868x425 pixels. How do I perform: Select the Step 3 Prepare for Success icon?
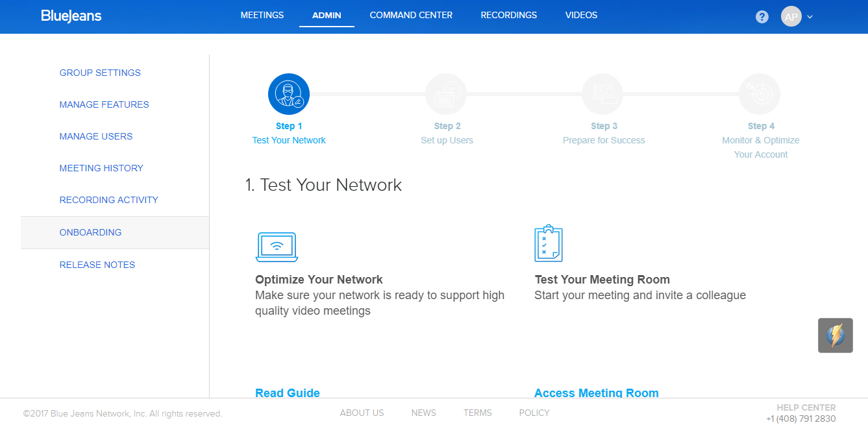(602, 94)
